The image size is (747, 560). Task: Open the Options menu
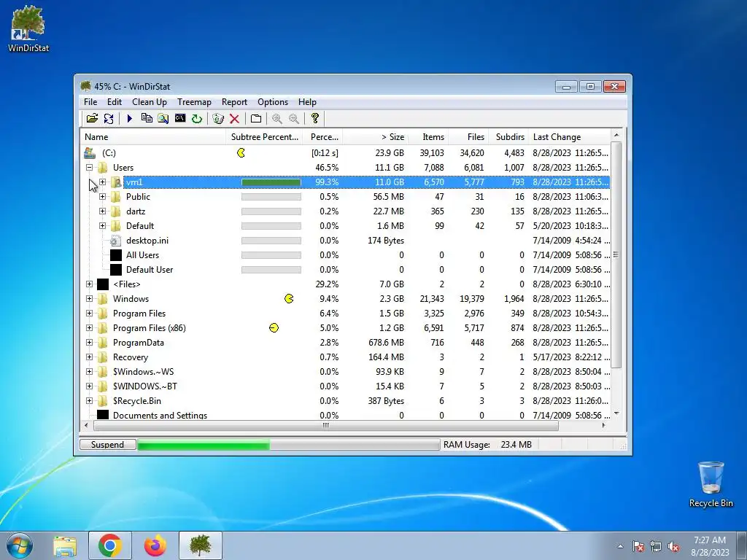coord(273,102)
